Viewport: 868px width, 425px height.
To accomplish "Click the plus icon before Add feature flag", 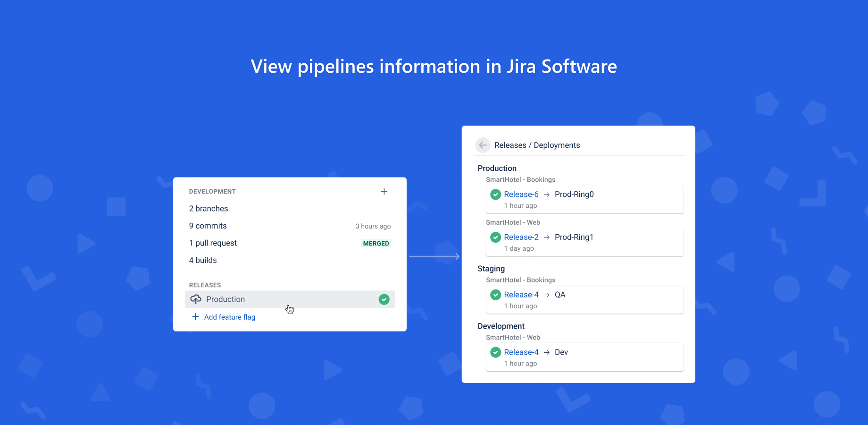I will (195, 317).
